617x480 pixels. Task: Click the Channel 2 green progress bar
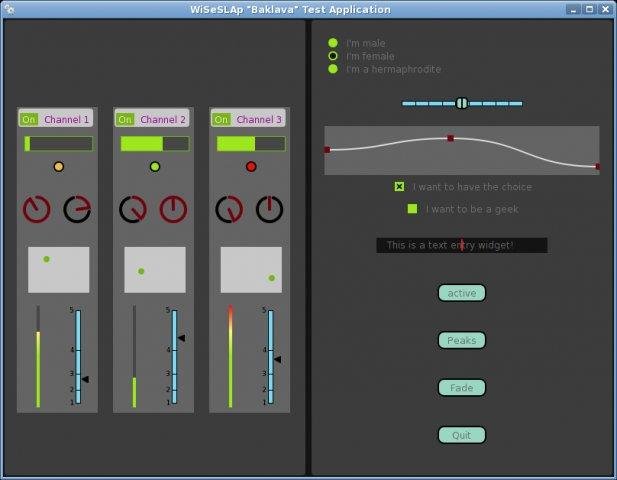pos(155,144)
